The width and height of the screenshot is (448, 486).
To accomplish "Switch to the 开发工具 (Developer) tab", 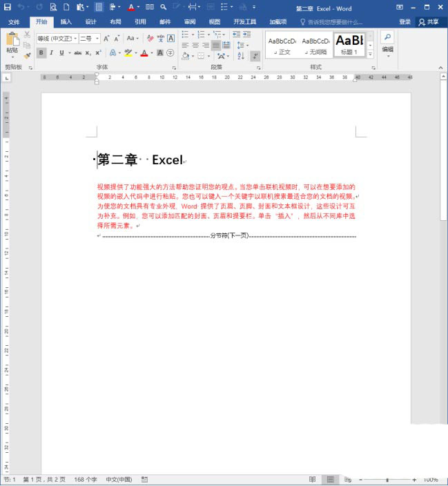I will 244,21.
